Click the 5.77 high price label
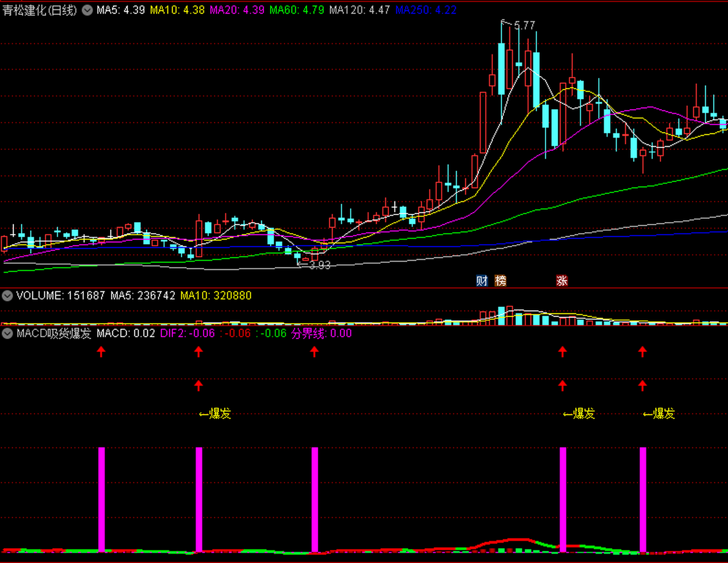Screen dimensions: 728x563 click(524, 26)
